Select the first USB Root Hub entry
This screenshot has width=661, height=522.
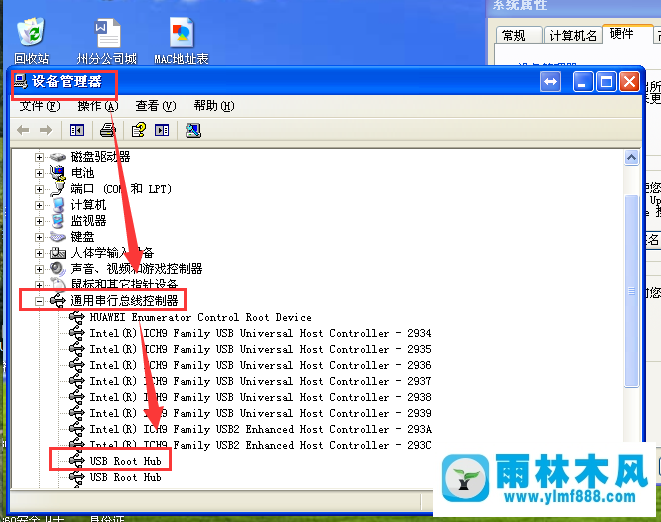[x=125, y=461]
